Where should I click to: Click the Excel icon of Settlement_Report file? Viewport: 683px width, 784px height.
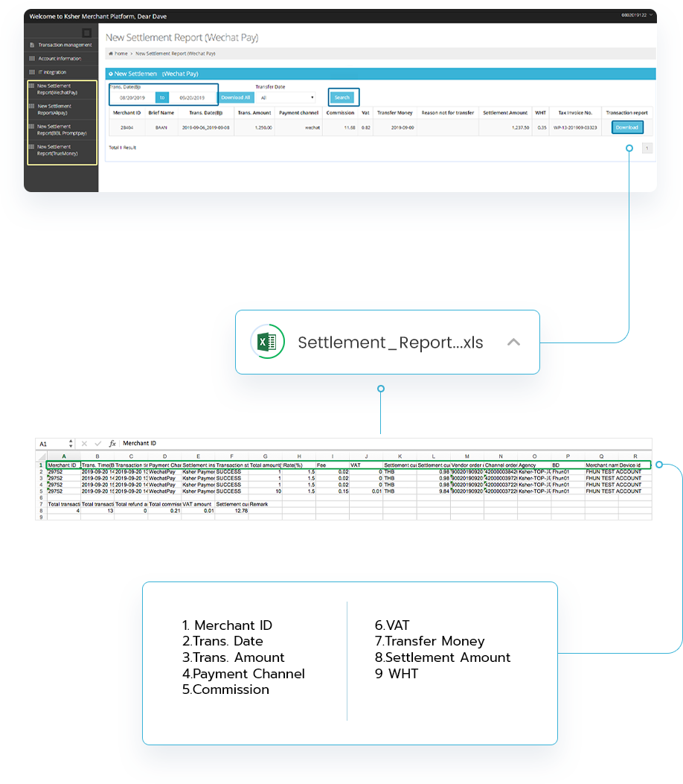tap(267, 342)
